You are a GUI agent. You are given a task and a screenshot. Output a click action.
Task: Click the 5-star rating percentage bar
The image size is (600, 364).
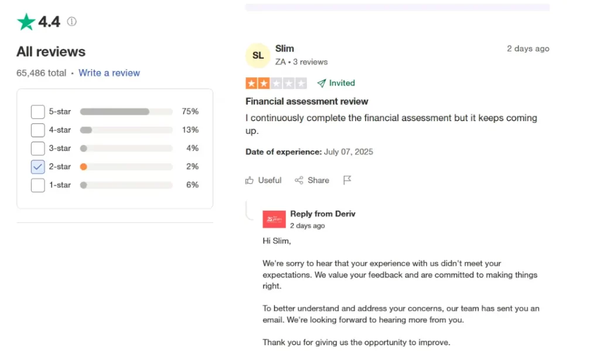[x=126, y=112]
